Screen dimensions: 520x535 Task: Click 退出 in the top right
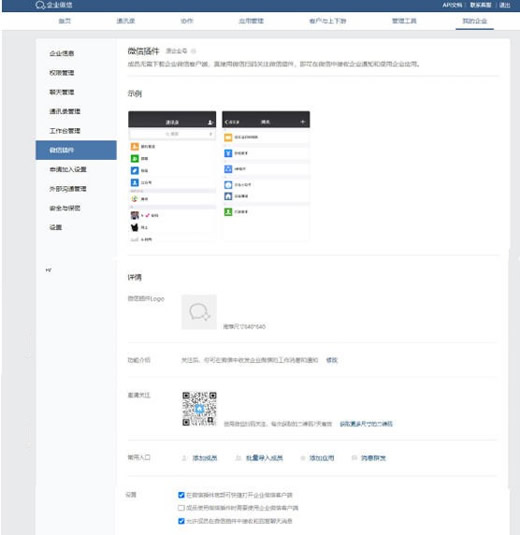point(505,5)
